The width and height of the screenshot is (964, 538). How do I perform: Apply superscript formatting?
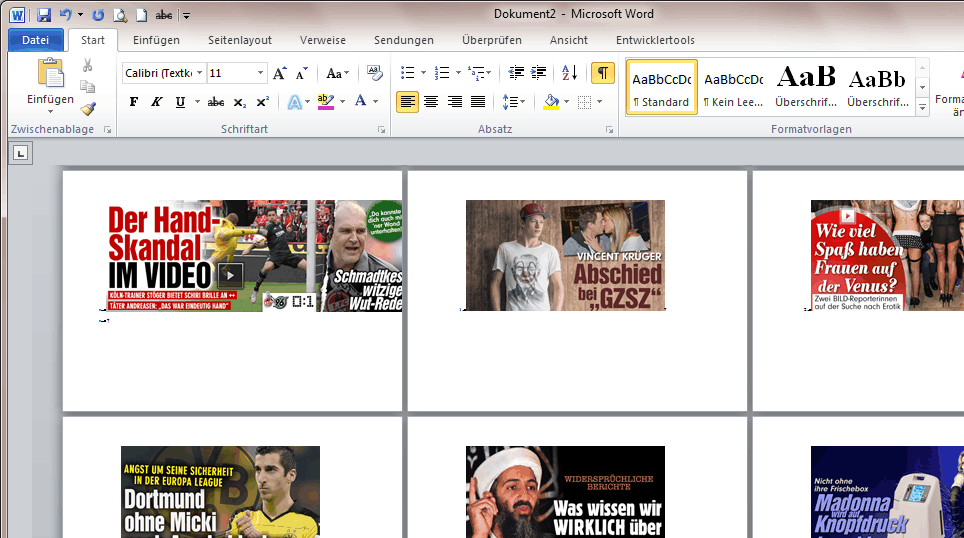(x=263, y=102)
